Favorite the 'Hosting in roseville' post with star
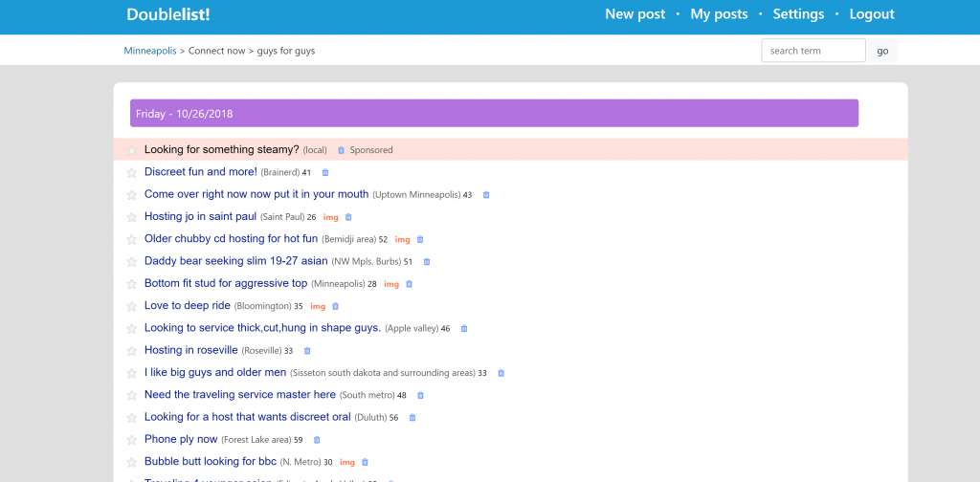This screenshot has width=980, height=482. tap(132, 351)
